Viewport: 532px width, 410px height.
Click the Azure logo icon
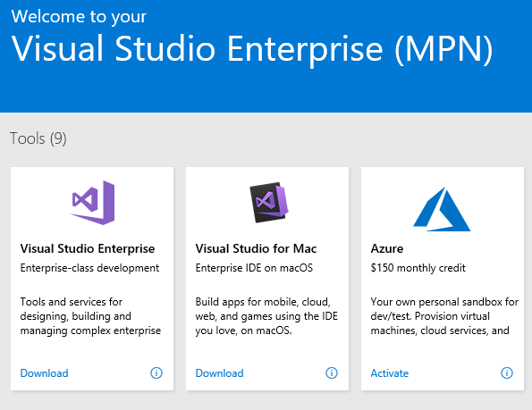click(442, 209)
